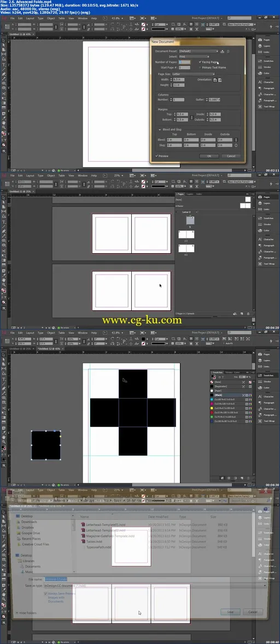280x644 pixels.
Task: Toggle the Slug row chain-link icon
Action: click(236, 145)
